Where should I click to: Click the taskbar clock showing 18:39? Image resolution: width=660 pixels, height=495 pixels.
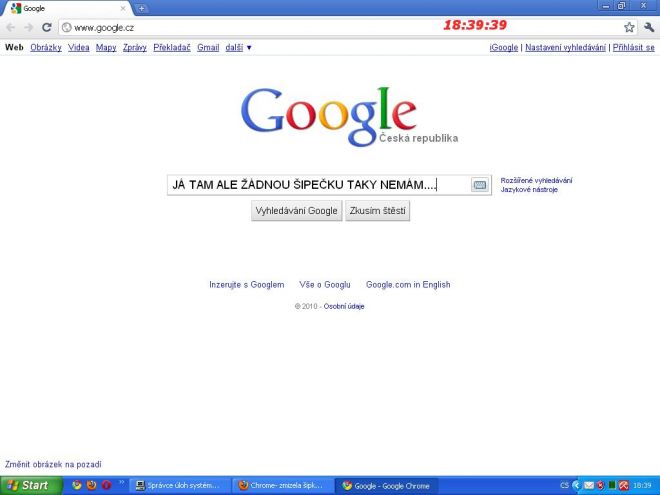pos(642,485)
